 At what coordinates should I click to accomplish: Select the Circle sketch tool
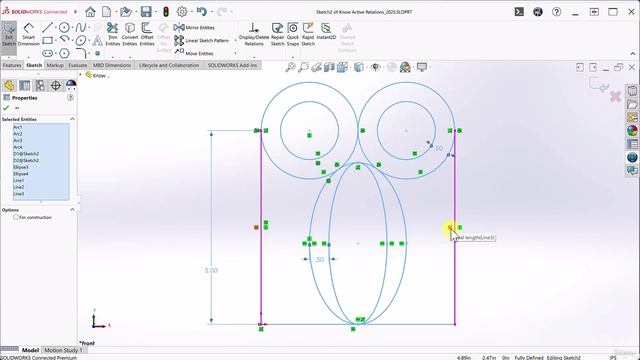[x=64, y=28]
